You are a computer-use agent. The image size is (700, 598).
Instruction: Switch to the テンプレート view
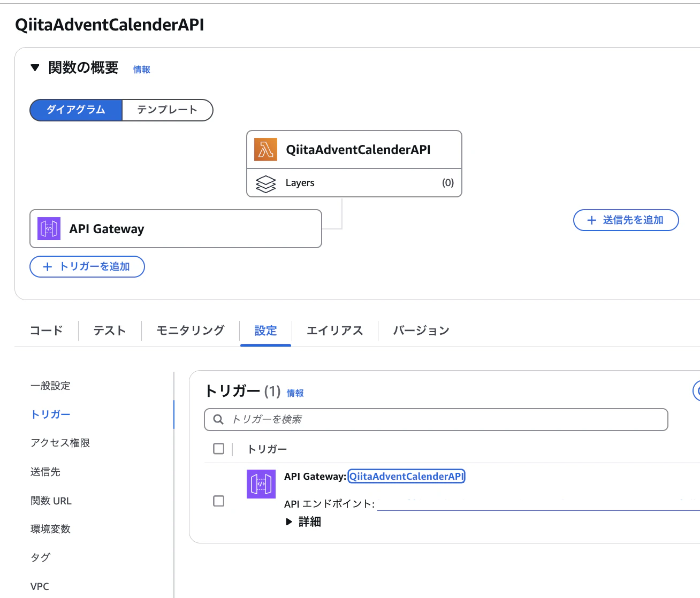click(168, 110)
